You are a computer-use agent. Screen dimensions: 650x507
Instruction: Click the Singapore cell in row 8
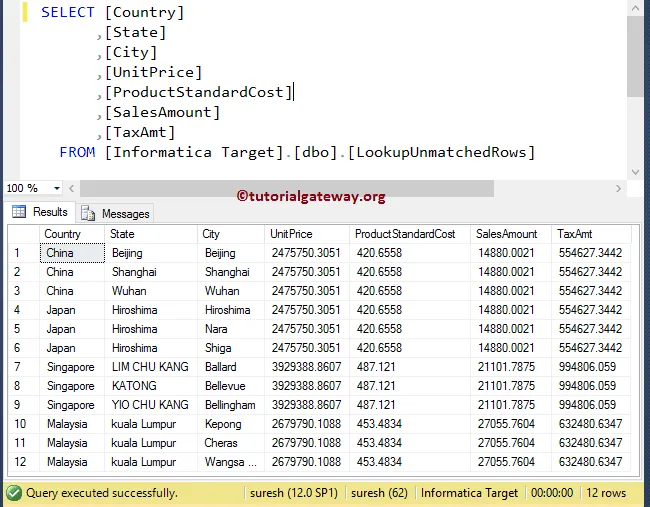click(x=72, y=386)
